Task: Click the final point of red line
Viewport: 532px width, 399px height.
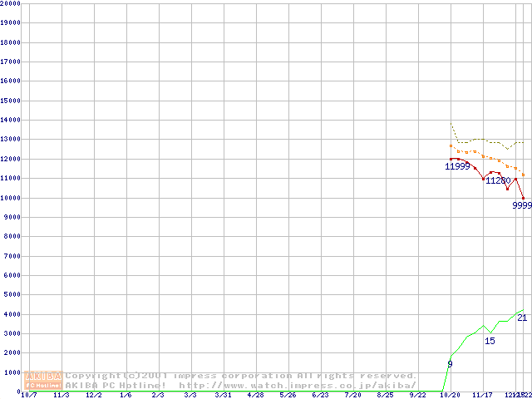Action: (x=524, y=198)
